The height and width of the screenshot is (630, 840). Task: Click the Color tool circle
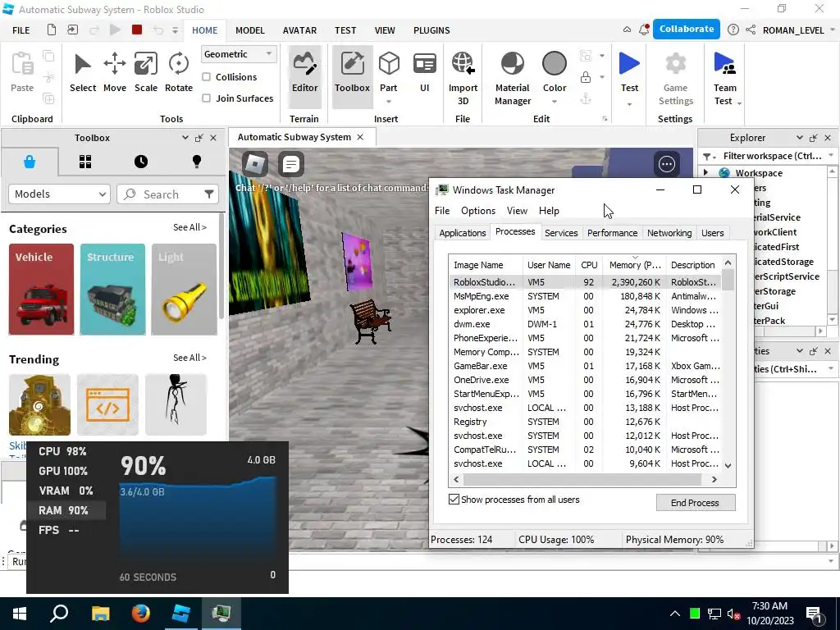pos(554,63)
